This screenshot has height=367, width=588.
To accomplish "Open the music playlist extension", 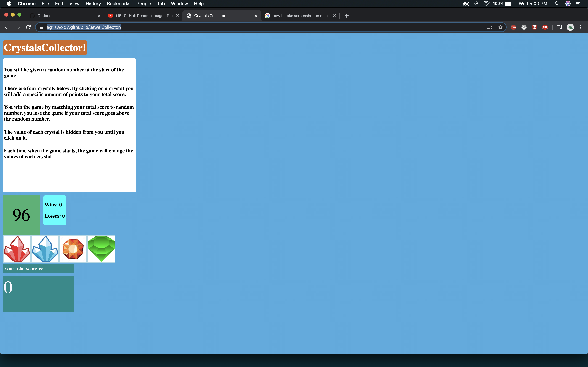I will pos(559,27).
